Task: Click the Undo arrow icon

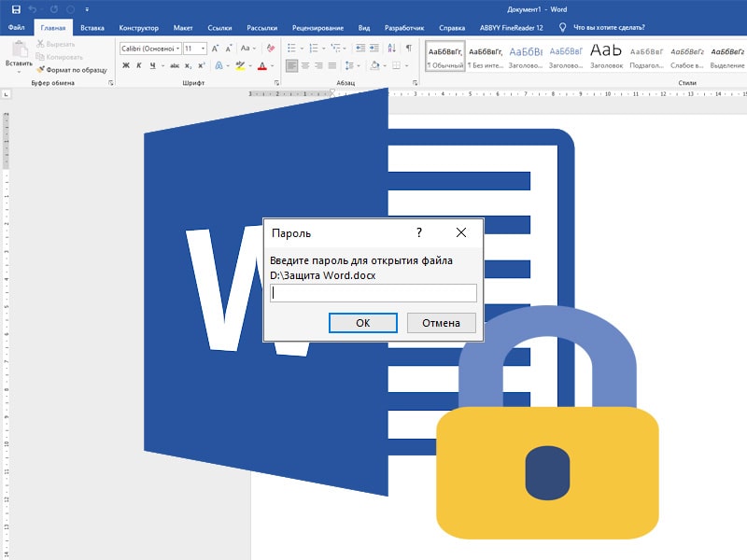Action: (x=33, y=9)
